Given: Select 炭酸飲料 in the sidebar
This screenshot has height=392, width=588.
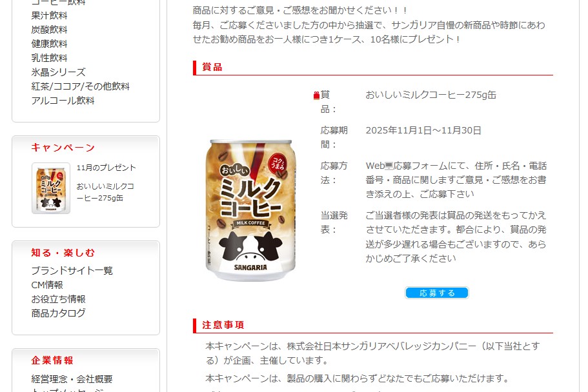Looking at the screenshot, I should click(49, 30).
